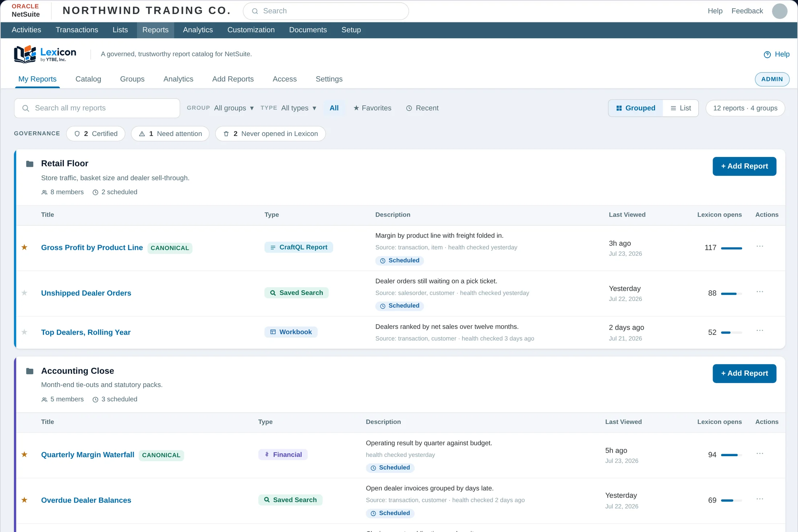Filter by Never opened in Lexicon chip
Image resolution: width=798 pixels, height=532 pixels.
point(270,134)
